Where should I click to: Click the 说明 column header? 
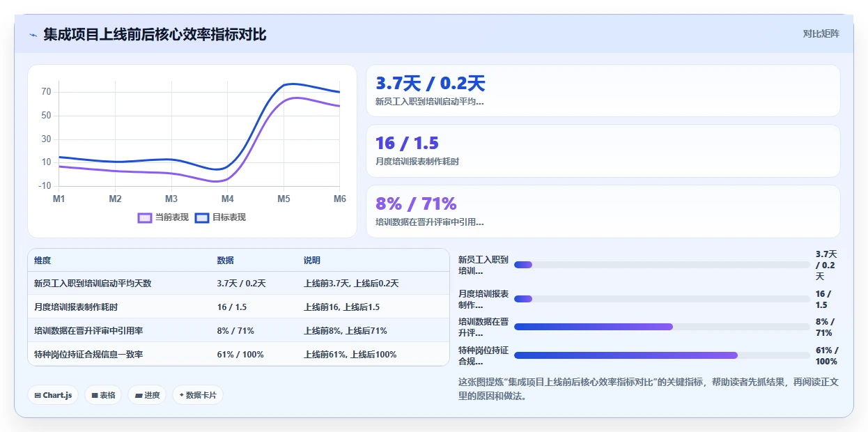312,261
